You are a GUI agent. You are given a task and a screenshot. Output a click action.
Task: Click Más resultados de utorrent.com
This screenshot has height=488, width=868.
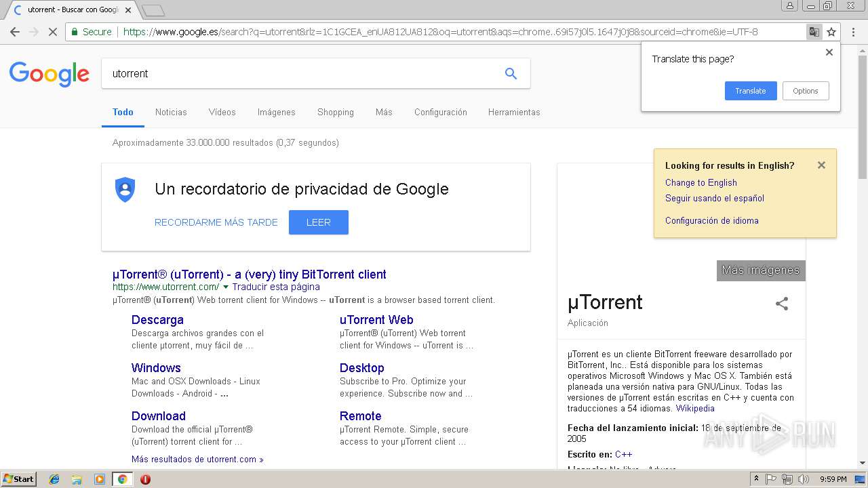197,460
